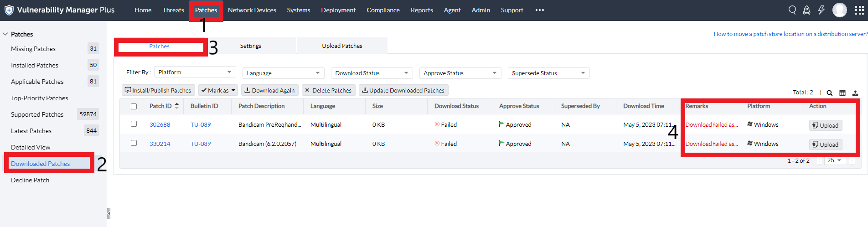This screenshot has width=868, height=227.
Task: Open the Supersede Status filter dropdown
Action: coord(548,73)
